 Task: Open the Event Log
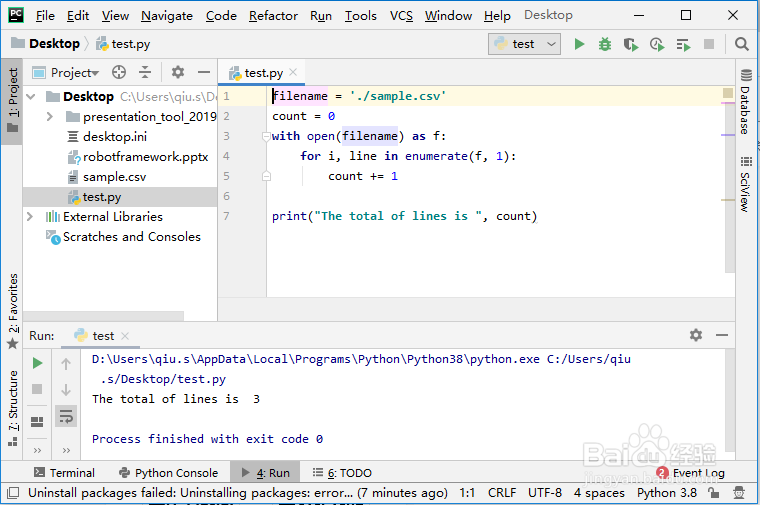(690, 473)
